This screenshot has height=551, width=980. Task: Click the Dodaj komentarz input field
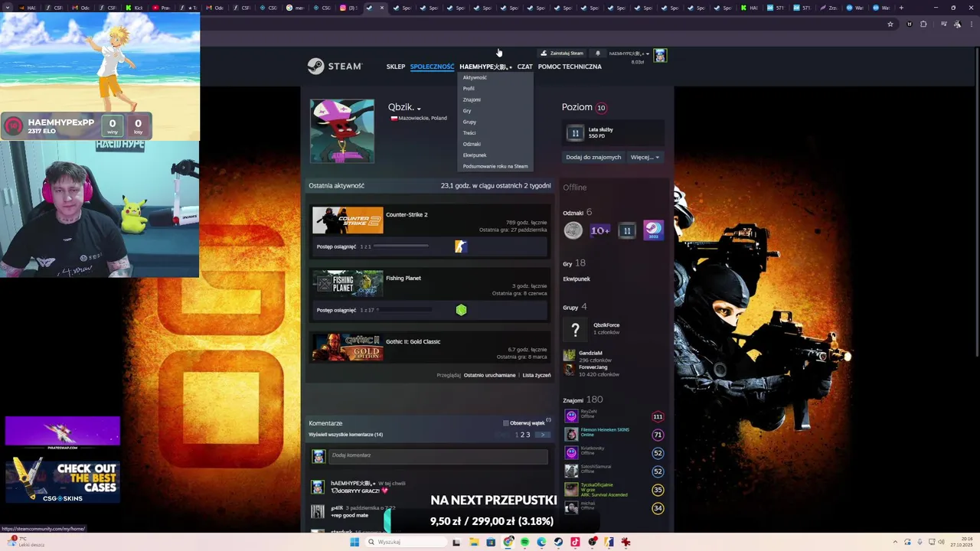439,455
